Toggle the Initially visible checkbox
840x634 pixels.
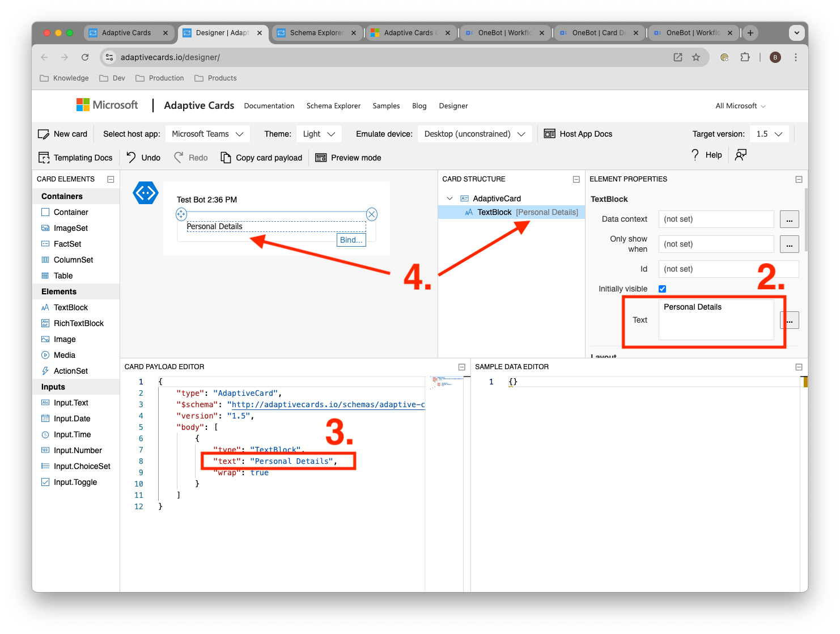[x=662, y=289]
